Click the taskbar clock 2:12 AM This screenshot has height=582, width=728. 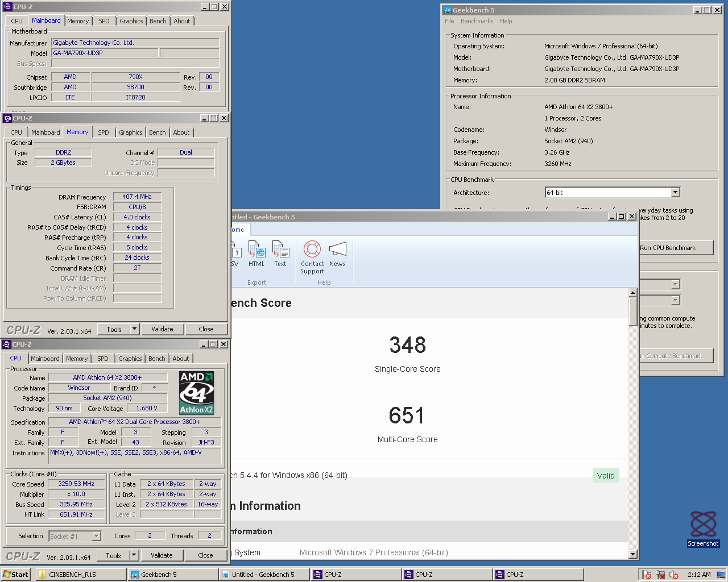tap(699, 575)
